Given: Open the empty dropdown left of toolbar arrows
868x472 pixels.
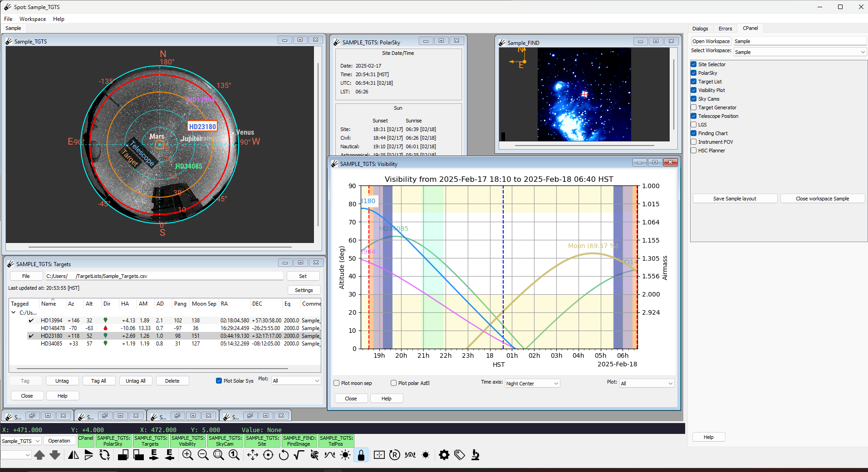Looking at the screenshot, I should pos(16,455).
